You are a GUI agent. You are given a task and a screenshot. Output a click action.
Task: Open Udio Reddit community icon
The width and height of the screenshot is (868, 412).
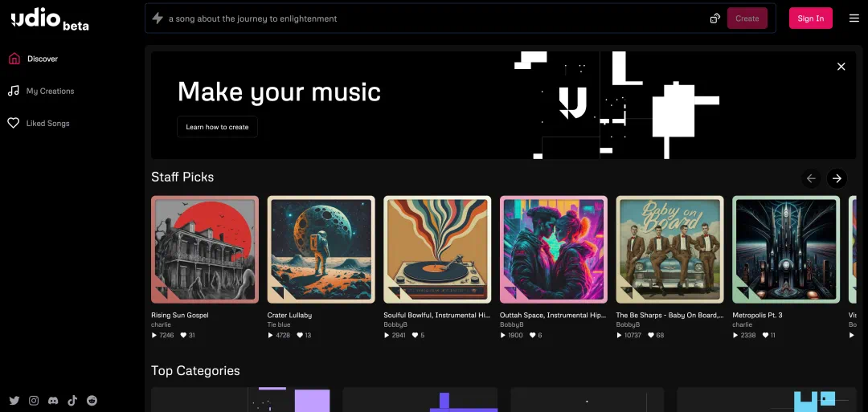(92, 401)
